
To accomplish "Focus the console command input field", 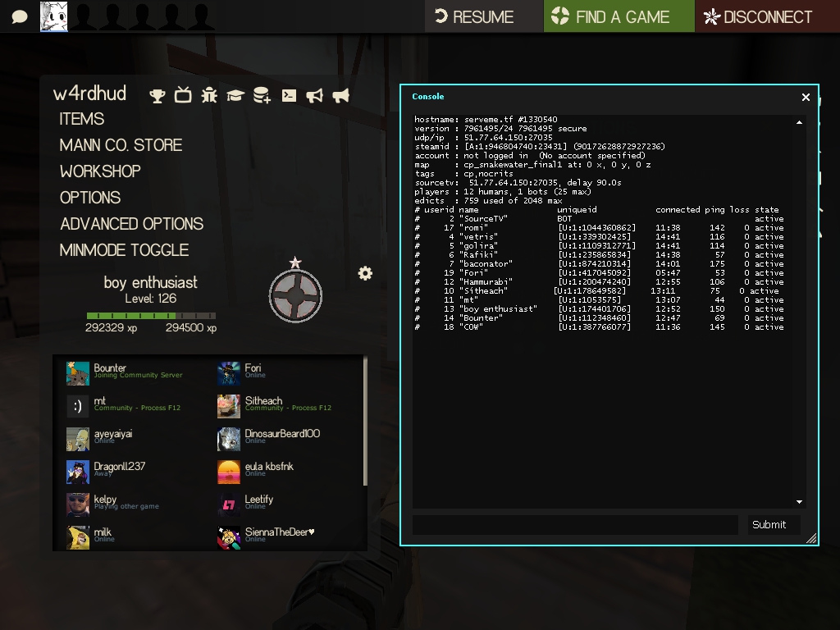I will click(x=575, y=525).
